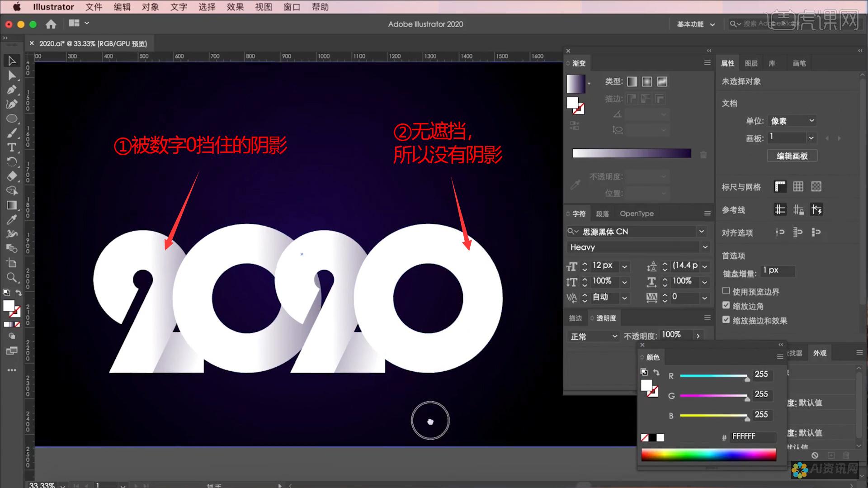Screen dimensions: 868x488
Task: Adjust the R color slider
Action: click(713, 375)
